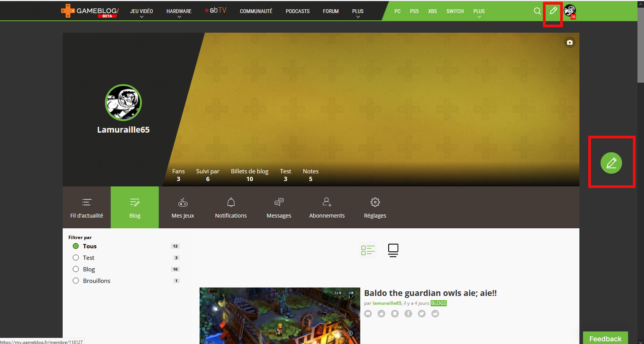Image resolution: width=644 pixels, height=344 pixels.
Task: Select the SWITCH platform link
Action: click(x=455, y=11)
